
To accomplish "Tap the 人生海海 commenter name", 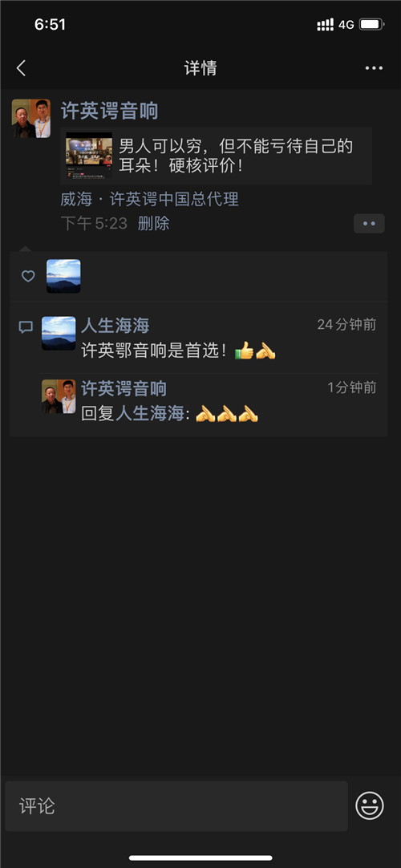I will click(115, 325).
